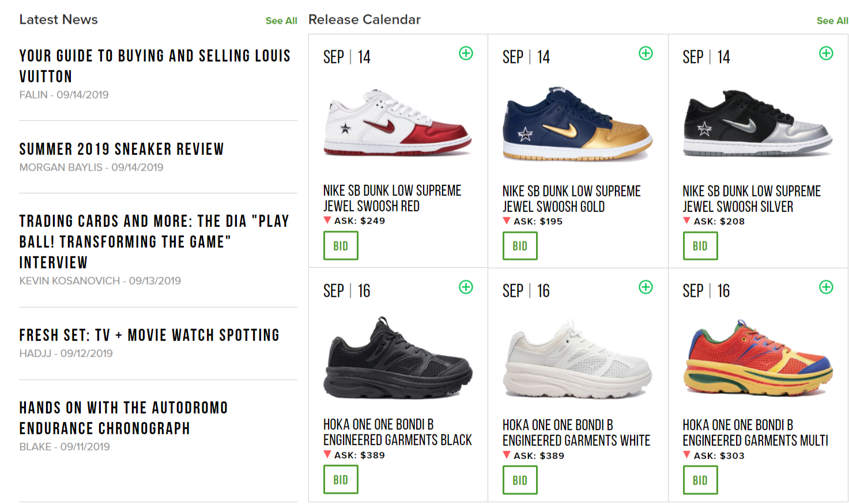Click plus icon on Hoka Bondi B Black card
849x504 pixels.
click(466, 287)
